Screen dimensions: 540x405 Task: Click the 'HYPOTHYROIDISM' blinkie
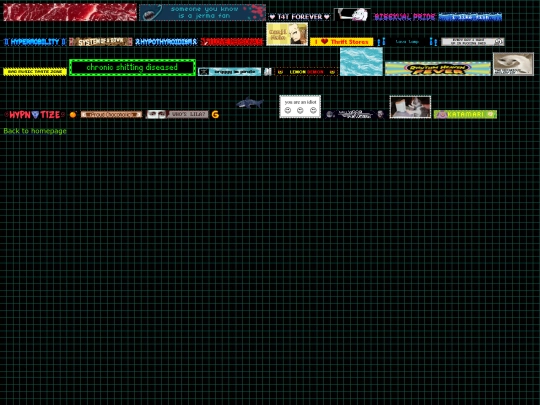tap(166, 42)
